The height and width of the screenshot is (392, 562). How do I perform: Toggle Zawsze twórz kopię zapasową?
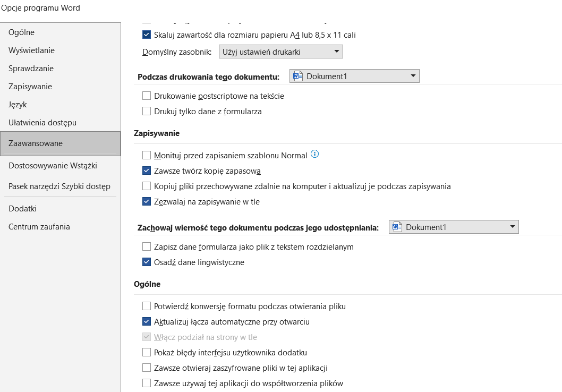pos(146,171)
